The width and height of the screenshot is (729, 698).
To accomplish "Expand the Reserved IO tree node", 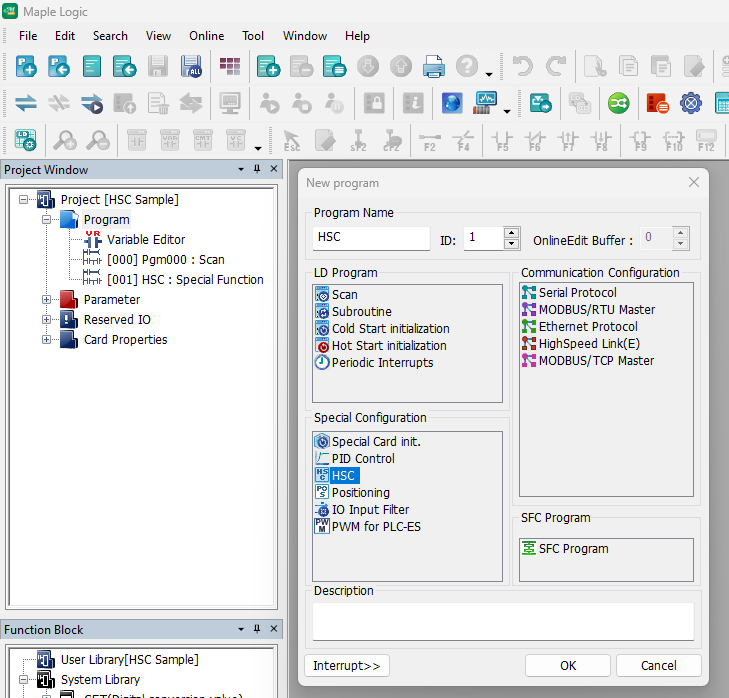I will 46,319.
